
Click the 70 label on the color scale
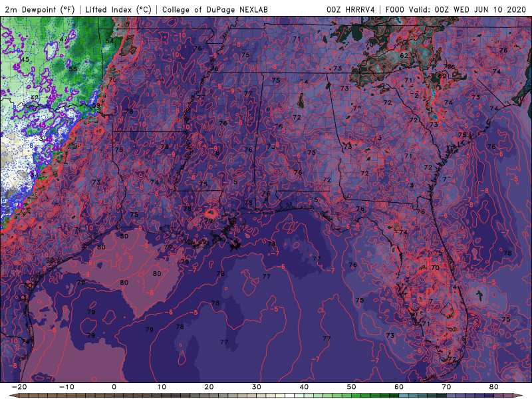[446, 387]
